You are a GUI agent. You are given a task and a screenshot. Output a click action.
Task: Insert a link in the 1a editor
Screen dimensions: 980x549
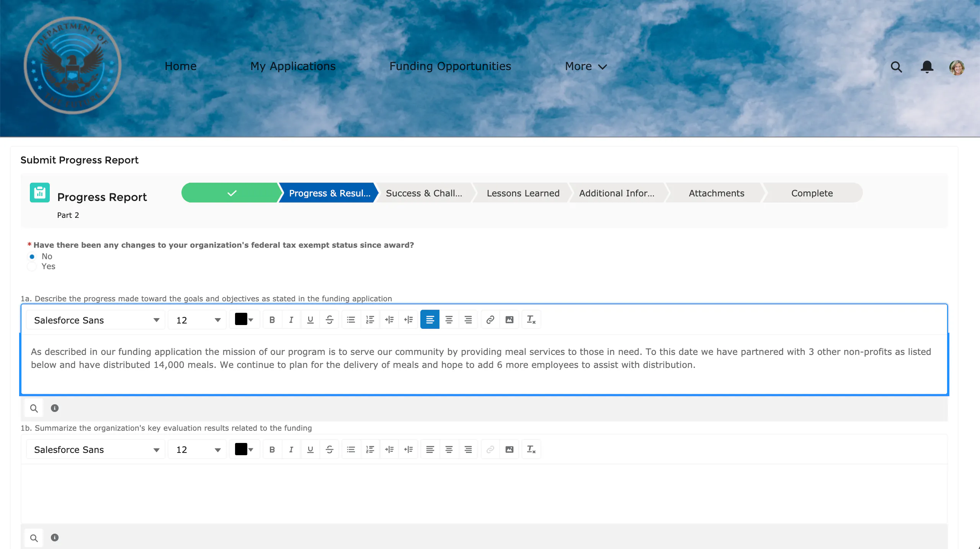(490, 320)
